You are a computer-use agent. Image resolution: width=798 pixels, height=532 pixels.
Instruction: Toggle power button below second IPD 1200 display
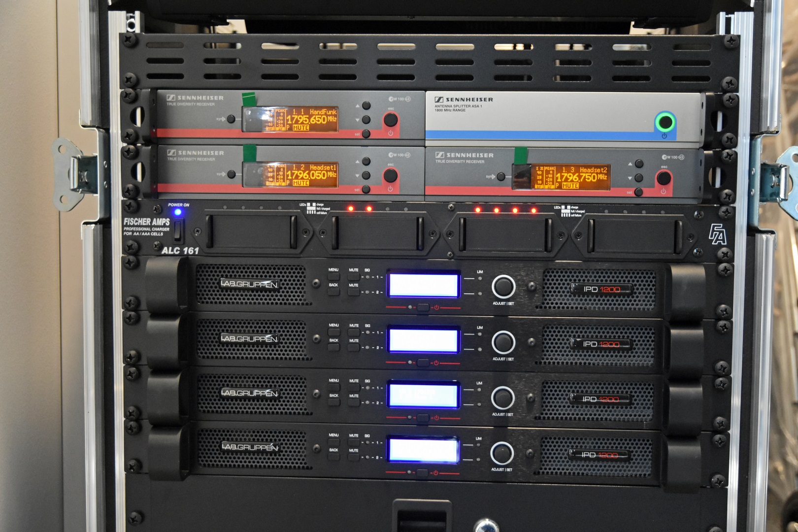pyautogui.click(x=423, y=363)
